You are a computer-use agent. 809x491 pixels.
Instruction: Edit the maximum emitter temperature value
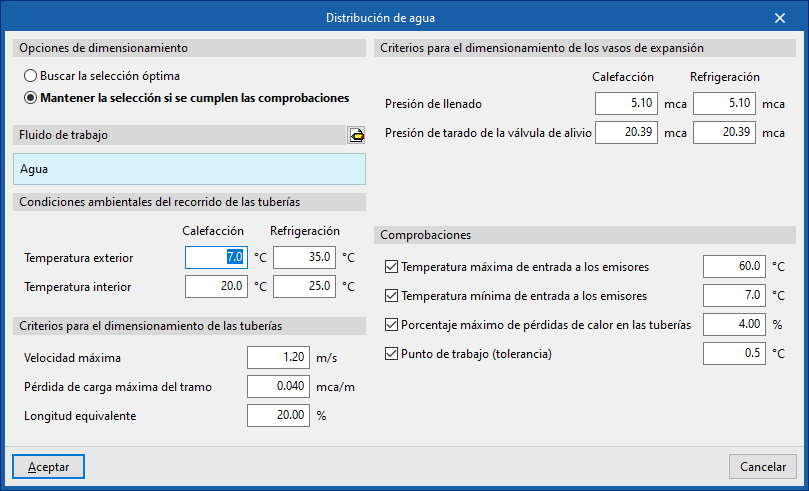click(x=733, y=267)
